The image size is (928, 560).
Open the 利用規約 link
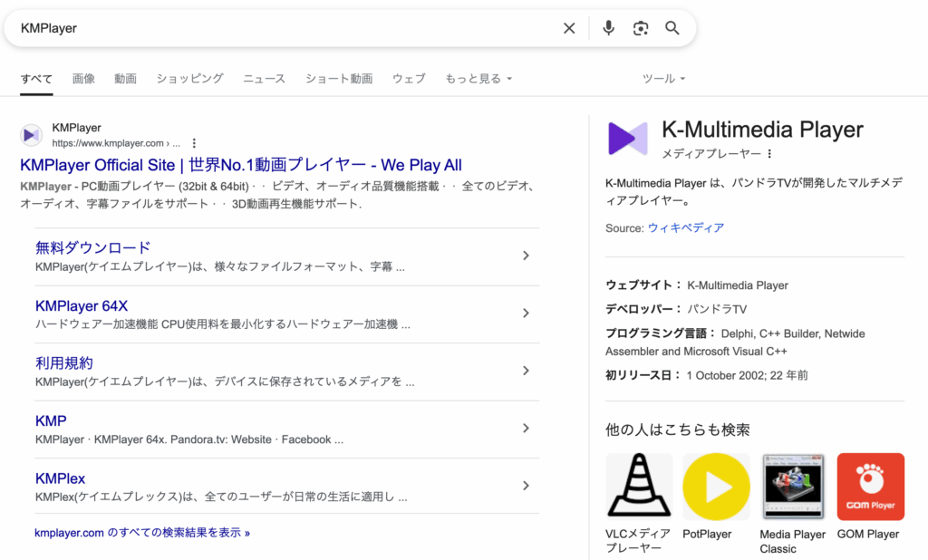coord(64,362)
